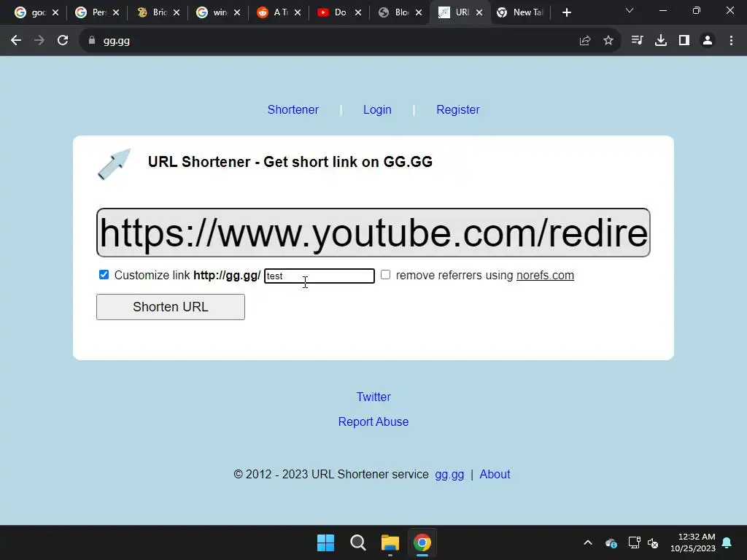Open the Shortener link
The height and width of the screenshot is (560, 747).
293,109
